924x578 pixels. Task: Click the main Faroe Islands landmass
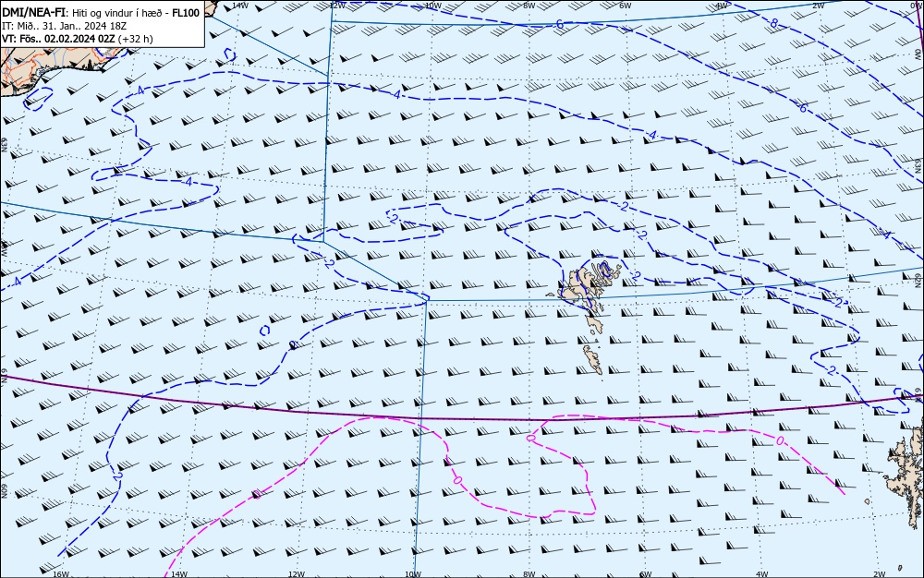click(x=583, y=287)
